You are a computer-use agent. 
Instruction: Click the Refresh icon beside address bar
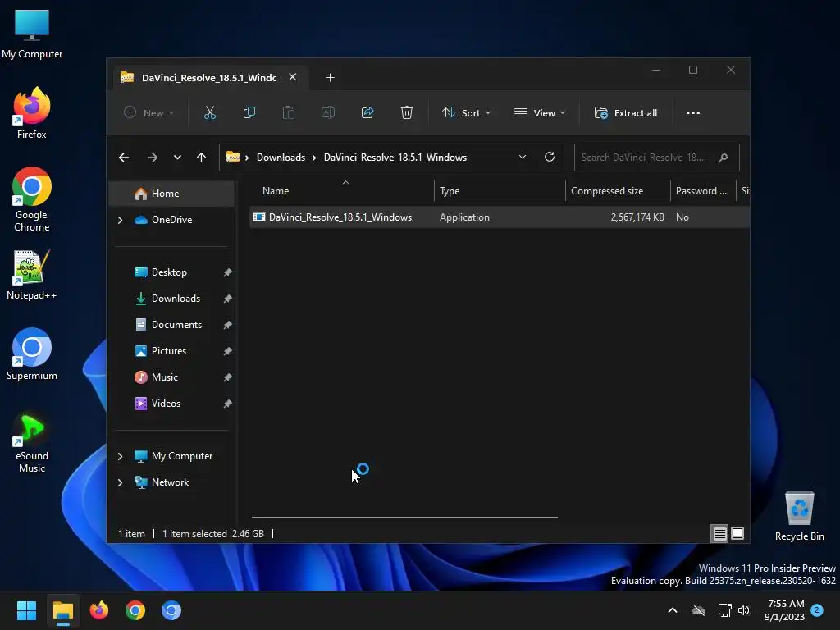[x=549, y=157]
